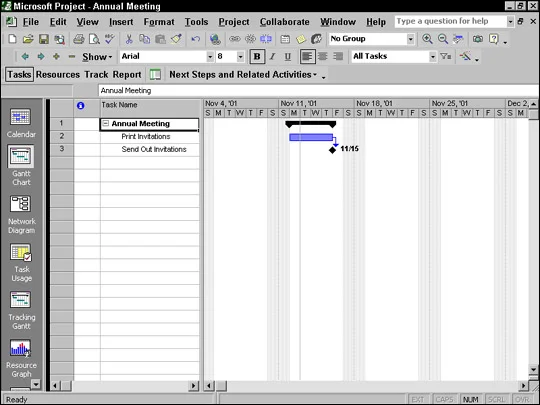Switch to Network Diagram view
This screenshot has height=405, width=540.
pyautogui.click(x=20, y=204)
